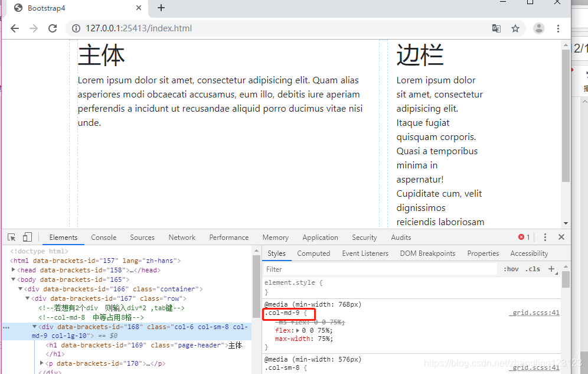Click the red error count indicator
Screen dimensions: 588x374
(524, 237)
